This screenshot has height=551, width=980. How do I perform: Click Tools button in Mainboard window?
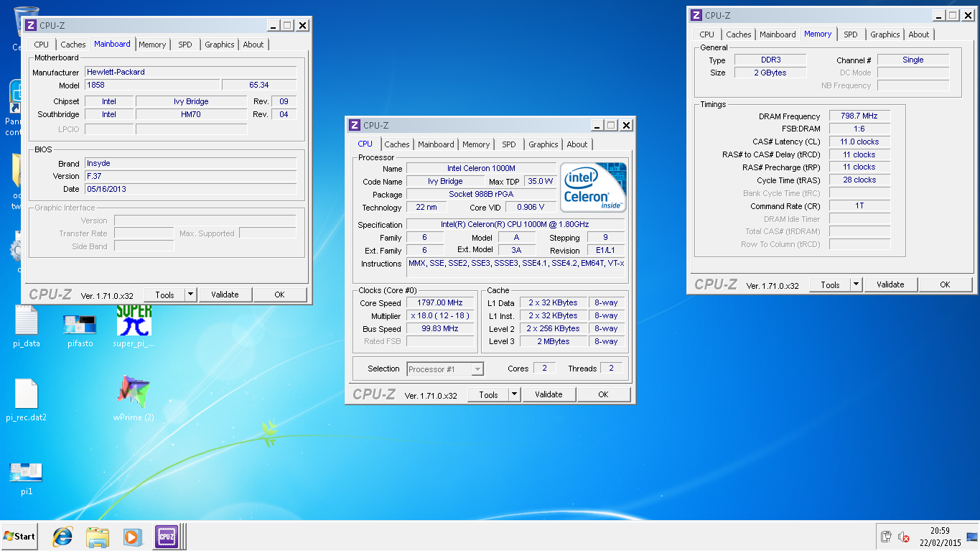coord(164,295)
